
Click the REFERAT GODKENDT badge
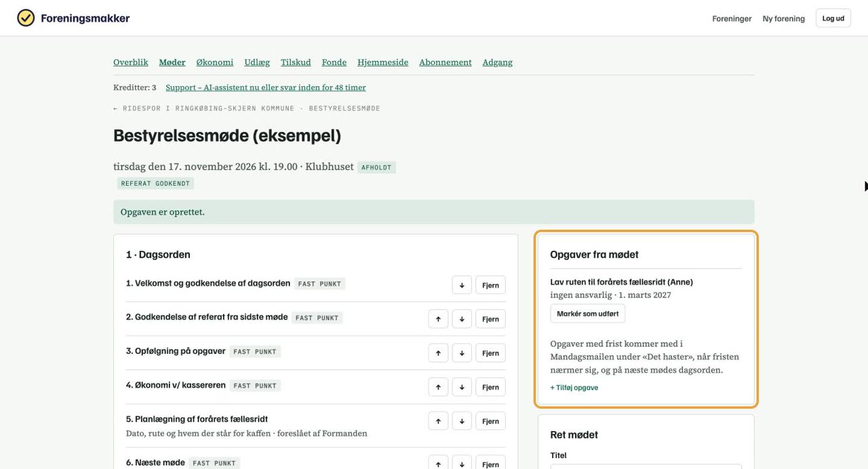tap(155, 184)
